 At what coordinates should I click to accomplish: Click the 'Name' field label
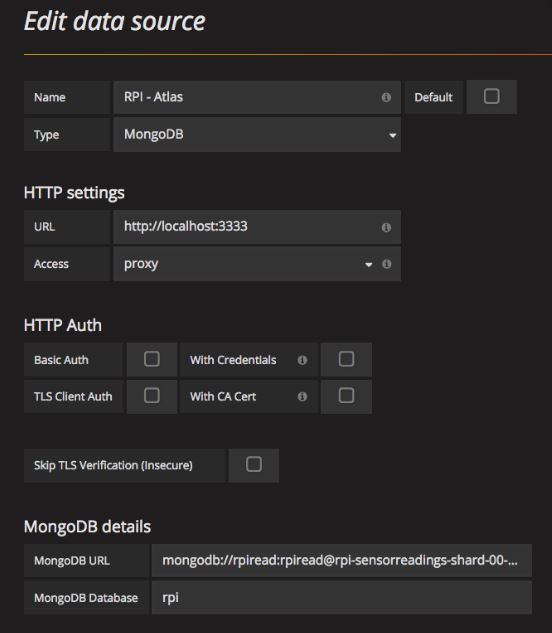click(50, 97)
